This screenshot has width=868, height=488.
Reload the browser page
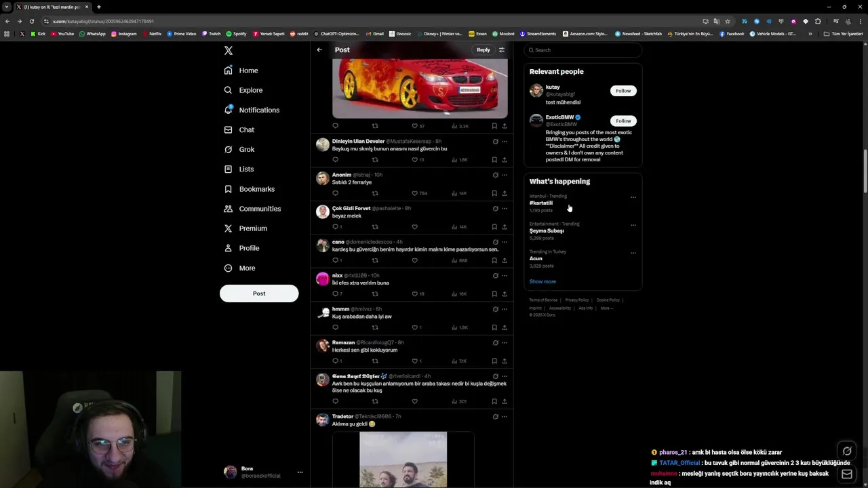coord(31,21)
